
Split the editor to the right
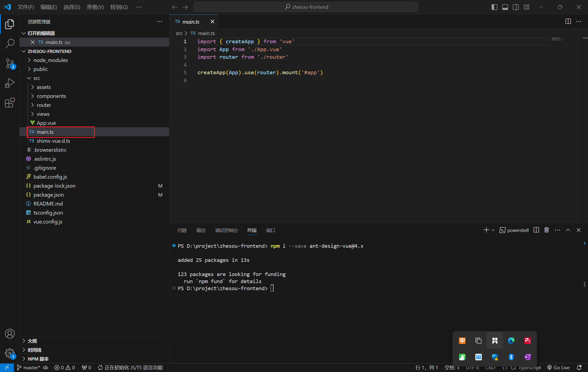pyautogui.click(x=568, y=21)
